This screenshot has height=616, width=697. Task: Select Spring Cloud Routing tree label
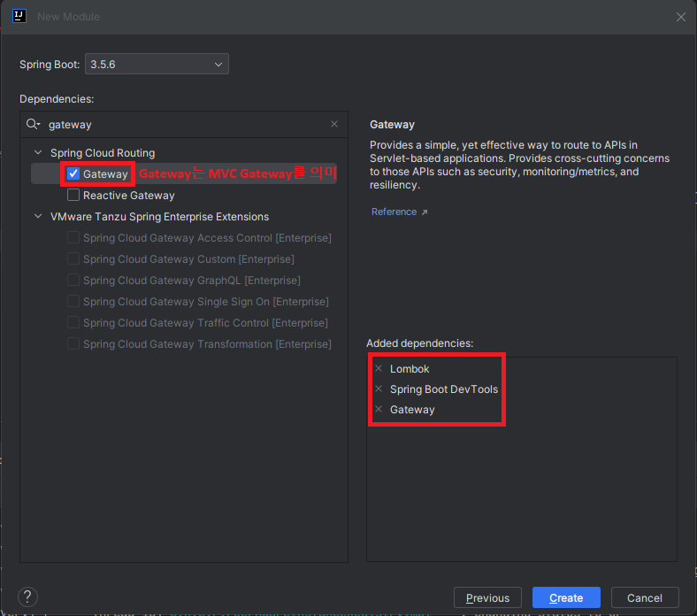coord(103,152)
